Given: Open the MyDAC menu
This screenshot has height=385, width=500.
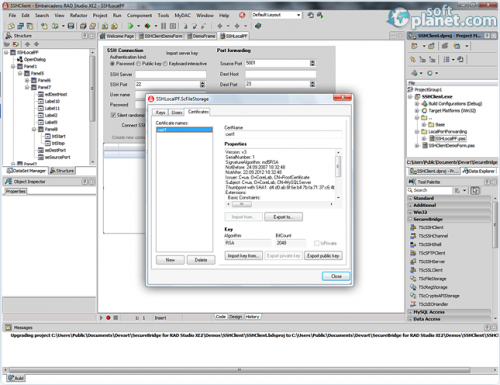Looking at the screenshot, I should pyautogui.click(x=183, y=15).
